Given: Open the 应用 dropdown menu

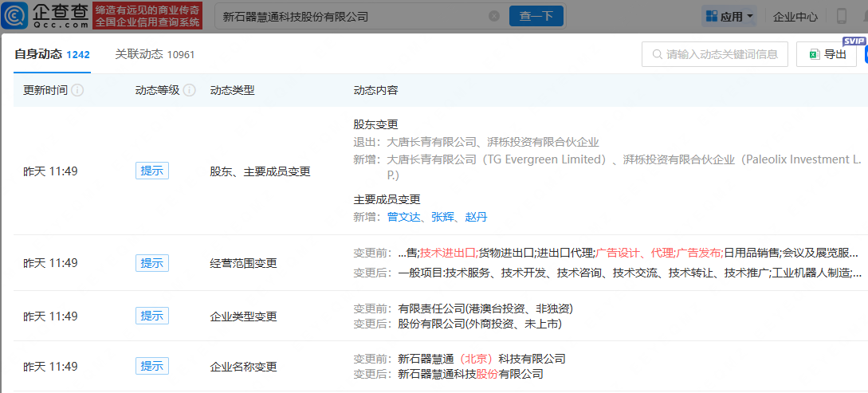Looking at the screenshot, I should tap(729, 17).
